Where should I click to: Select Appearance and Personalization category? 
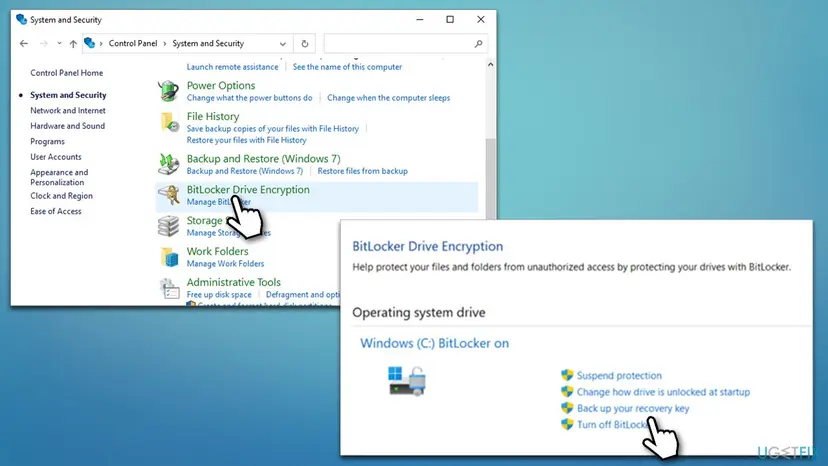pos(59,177)
